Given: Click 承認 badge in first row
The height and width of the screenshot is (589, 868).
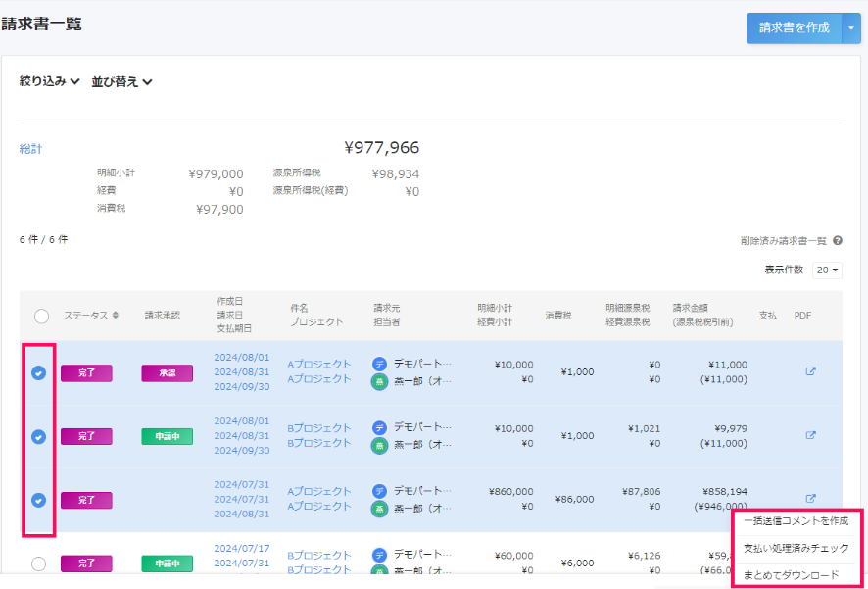Looking at the screenshot, I should tap(168, 373).
